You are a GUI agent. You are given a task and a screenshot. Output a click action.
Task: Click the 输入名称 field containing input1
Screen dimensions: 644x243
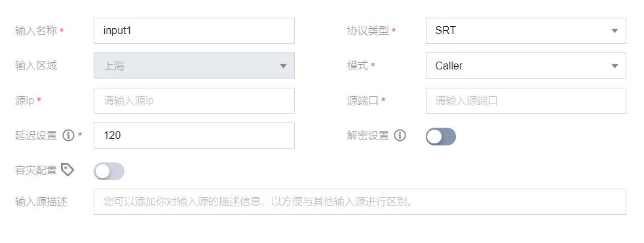(x=194, y=31)
